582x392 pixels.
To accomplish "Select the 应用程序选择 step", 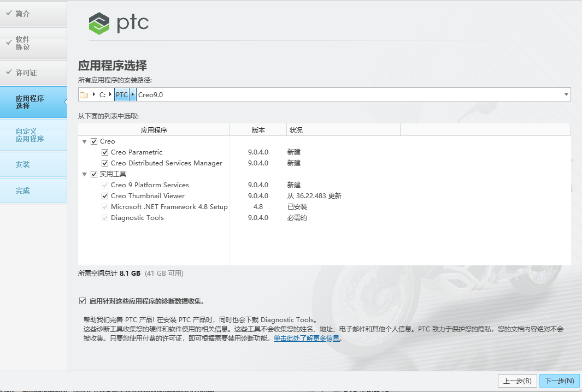I will [x=33, y=102].
